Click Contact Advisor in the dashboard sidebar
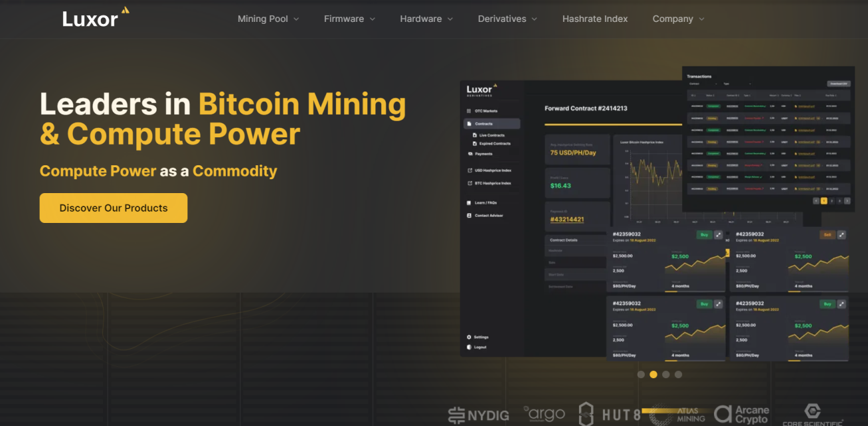 coord(485,216)
